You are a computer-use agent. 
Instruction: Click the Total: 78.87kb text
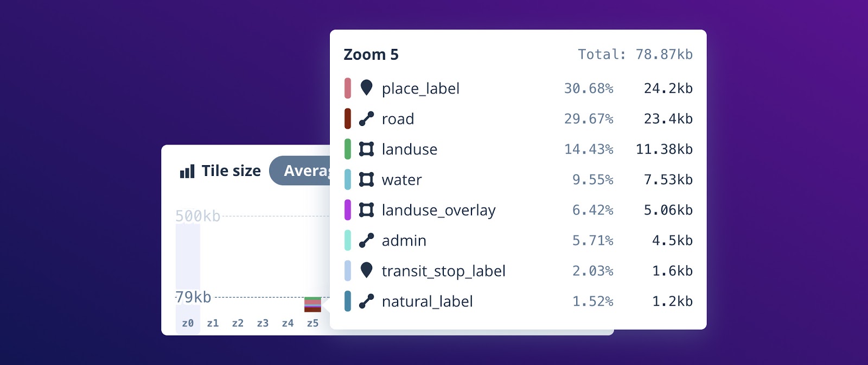635,54
